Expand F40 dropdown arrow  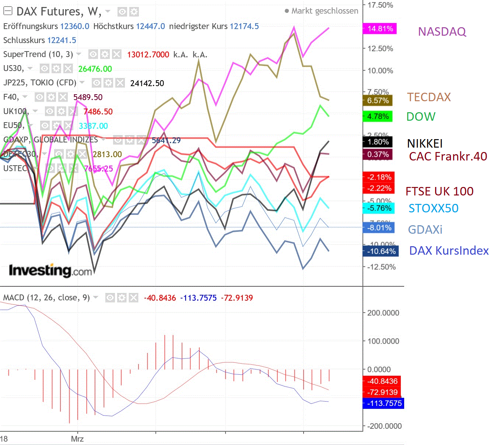[25, 97]
